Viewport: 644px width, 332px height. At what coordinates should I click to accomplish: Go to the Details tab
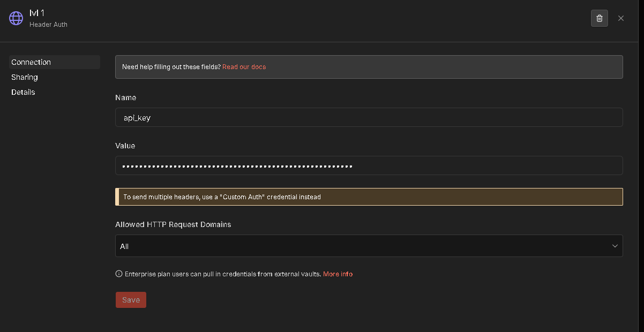[x=23, y=92]
